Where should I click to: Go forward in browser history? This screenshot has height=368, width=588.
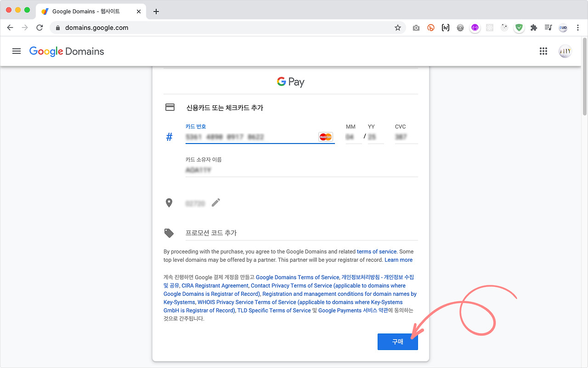pos(25,28)
